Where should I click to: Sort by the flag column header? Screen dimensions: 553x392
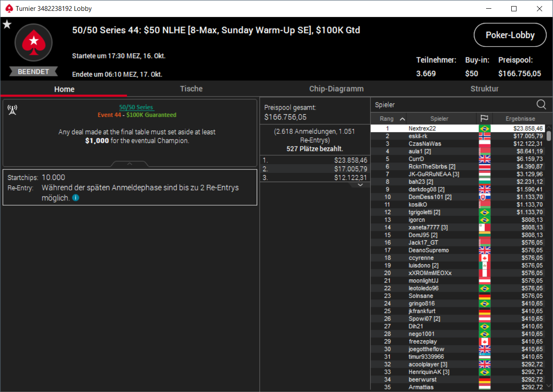point(484,119)
